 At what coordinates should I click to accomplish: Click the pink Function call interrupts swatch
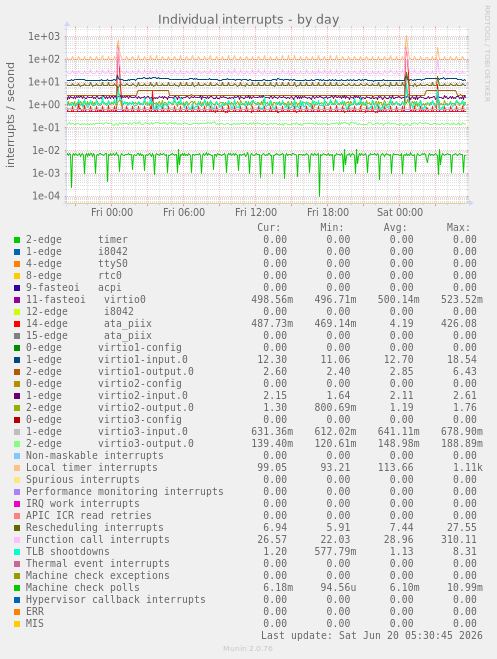click(17, 540)
